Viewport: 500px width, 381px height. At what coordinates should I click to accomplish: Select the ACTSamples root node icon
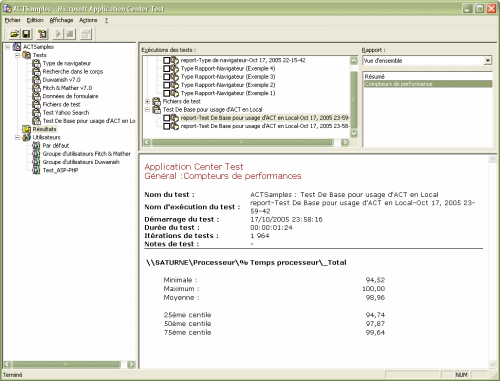tap(17, 47)
